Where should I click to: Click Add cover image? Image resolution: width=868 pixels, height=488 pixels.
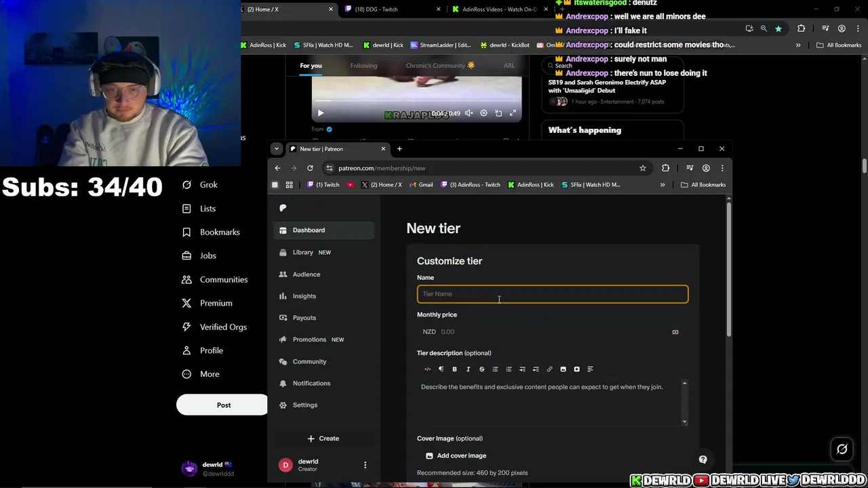pyautogui.click(x=456, y=456)
